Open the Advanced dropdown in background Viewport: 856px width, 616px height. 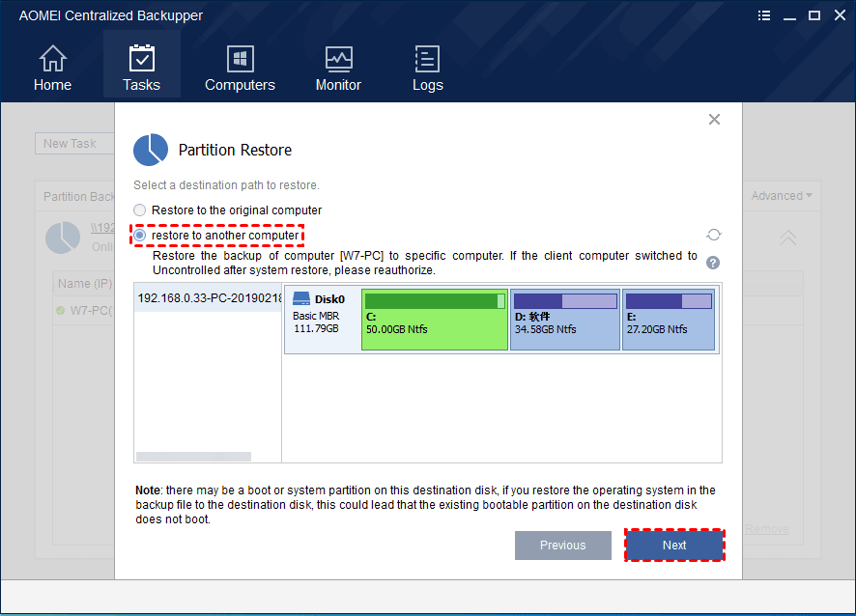coord(782,195)
